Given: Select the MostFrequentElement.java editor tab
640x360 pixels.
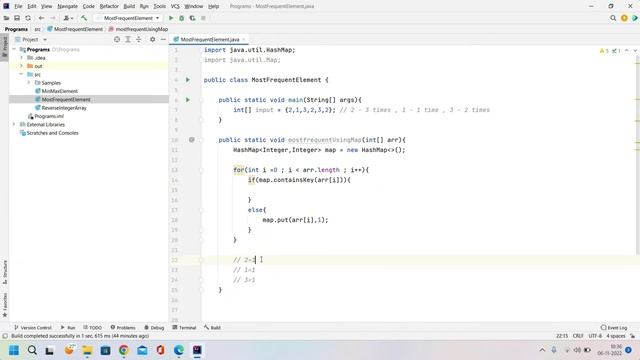Looking at the screenshot, I should point(210,40).
